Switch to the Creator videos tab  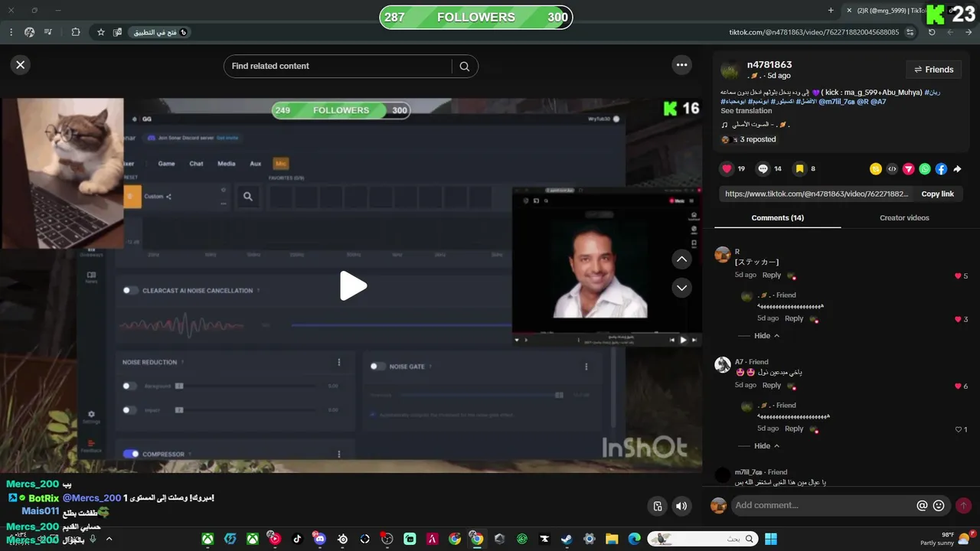[x=904, y=218]
